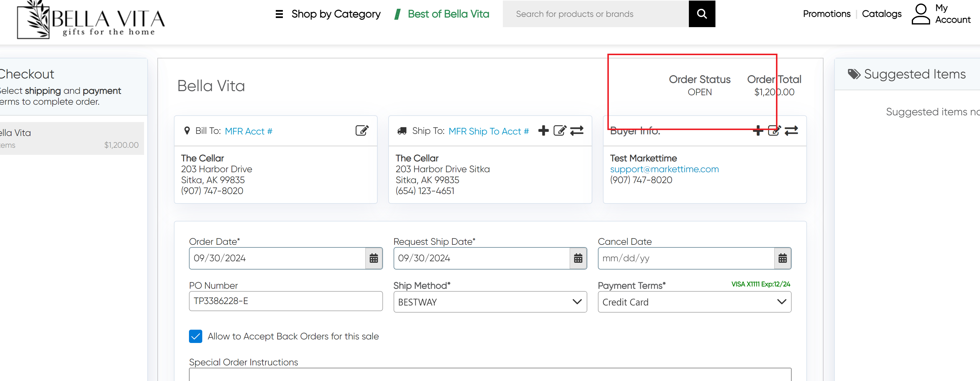
Task: Click the Ship To truck icon
Action: [x=402, y=131]
